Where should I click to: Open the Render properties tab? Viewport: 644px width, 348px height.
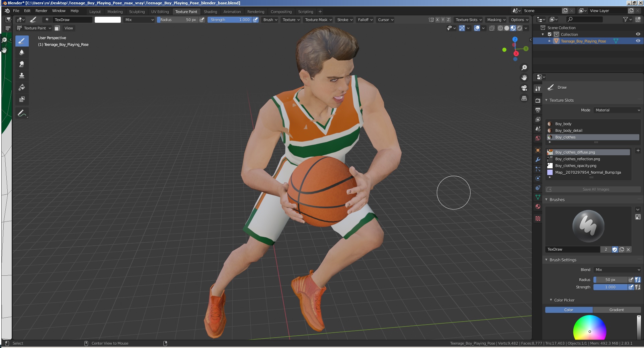538,100
